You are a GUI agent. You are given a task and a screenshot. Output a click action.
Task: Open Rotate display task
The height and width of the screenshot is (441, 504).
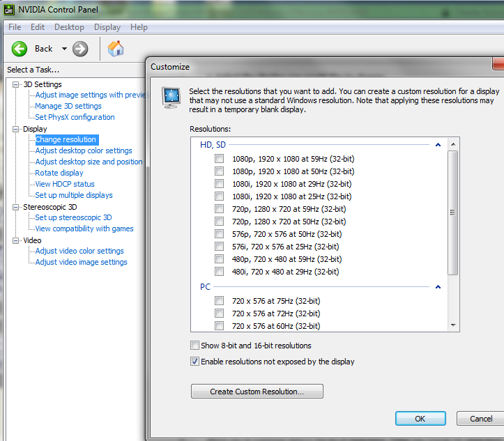(59, 173)
